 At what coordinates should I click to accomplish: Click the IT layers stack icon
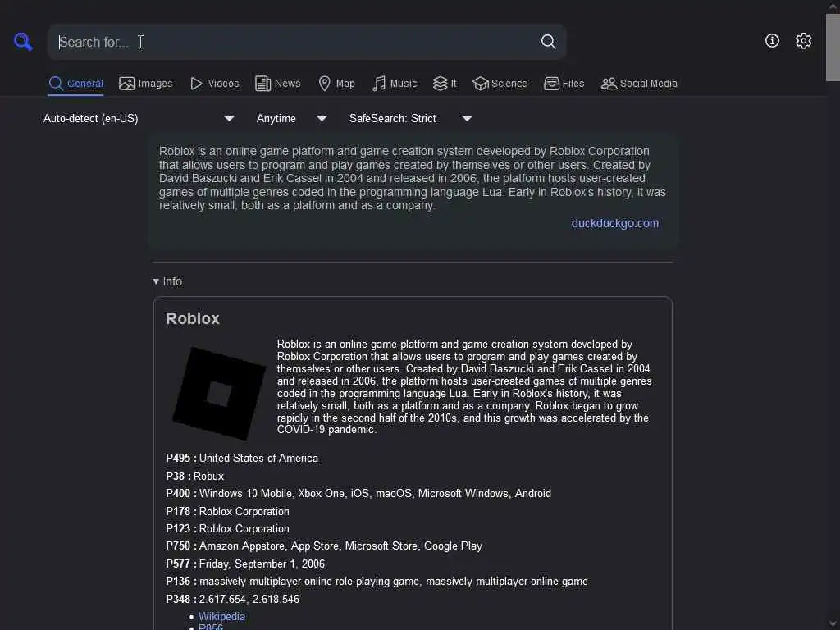coord(440,84)
